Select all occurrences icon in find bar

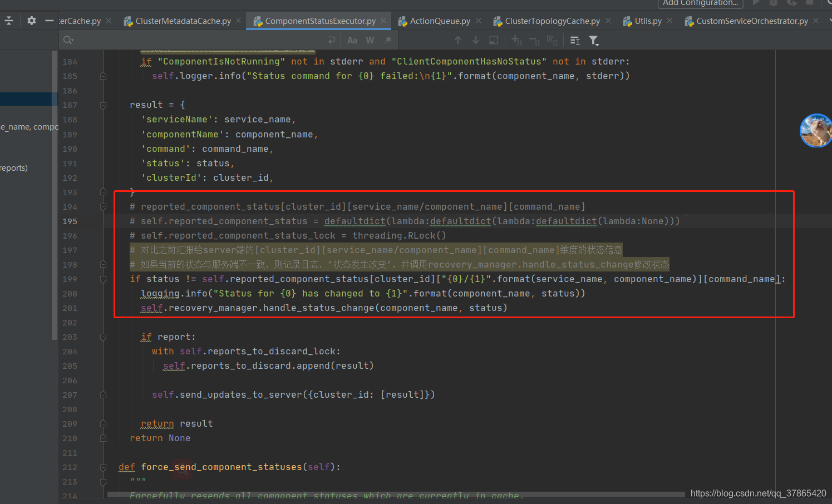click(552, 40)
